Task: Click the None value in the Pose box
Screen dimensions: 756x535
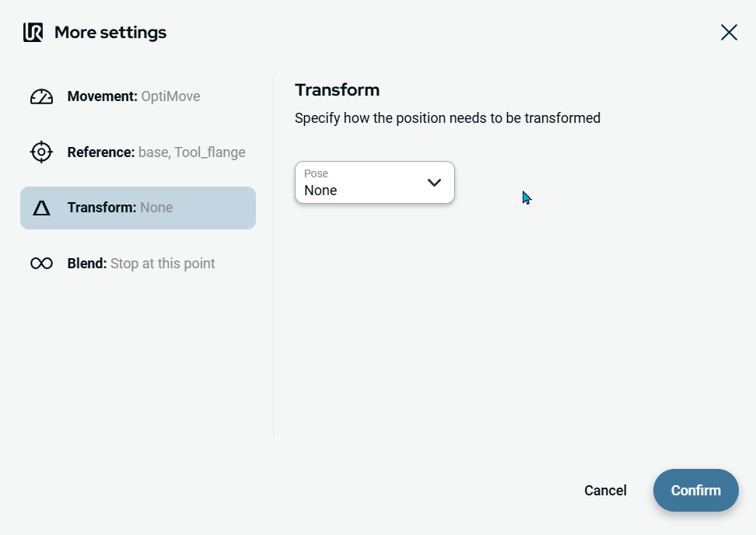Action: click(320, 191)
